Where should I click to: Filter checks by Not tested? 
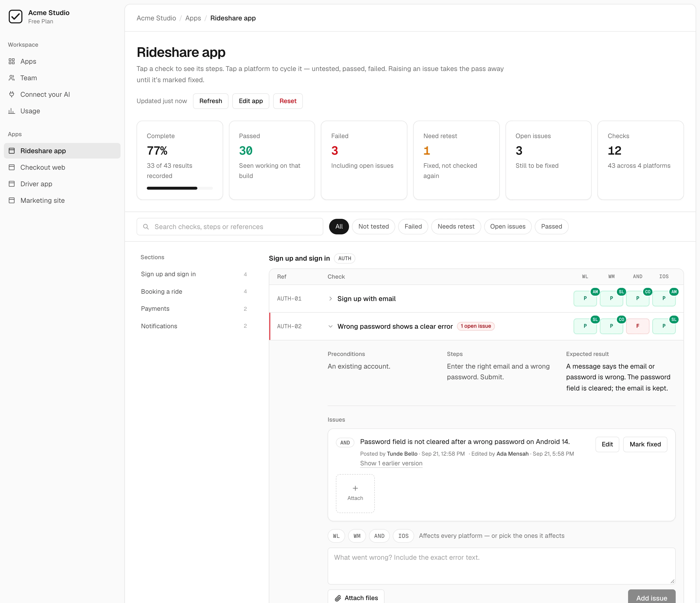tap(373, 226)
